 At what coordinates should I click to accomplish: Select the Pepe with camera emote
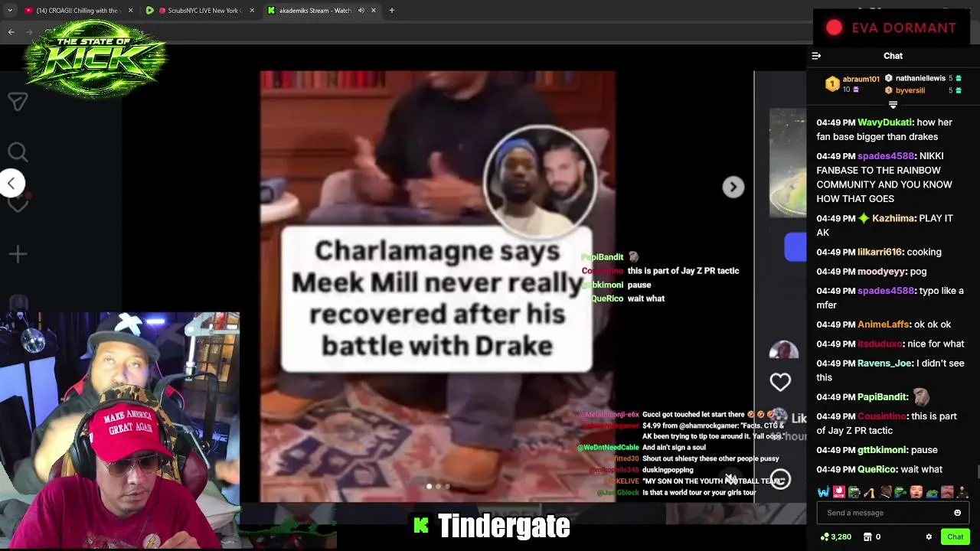(x=854, y=492)
